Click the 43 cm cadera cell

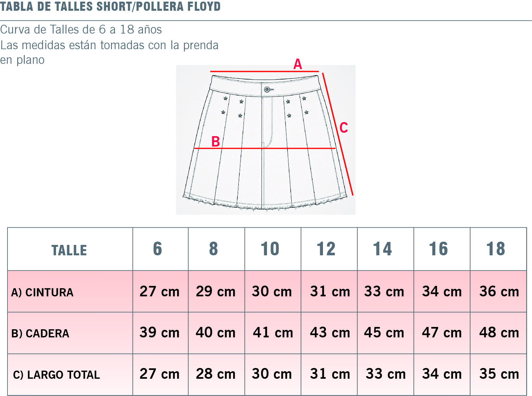329,333
